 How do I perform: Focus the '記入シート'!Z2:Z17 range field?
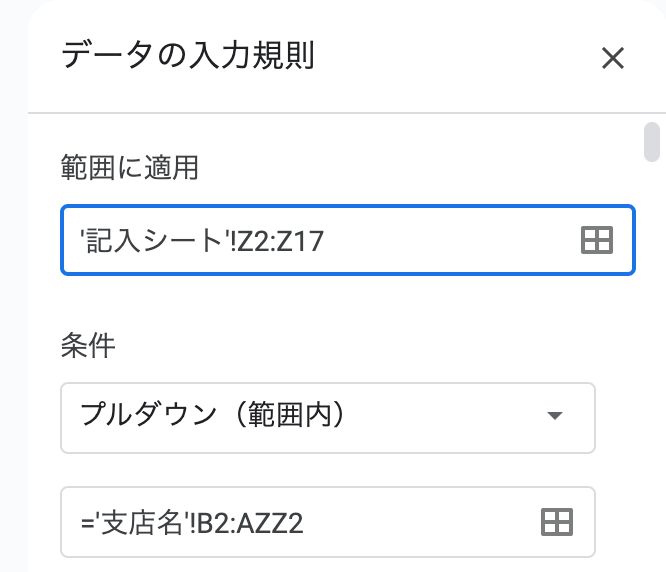point(348,240)
